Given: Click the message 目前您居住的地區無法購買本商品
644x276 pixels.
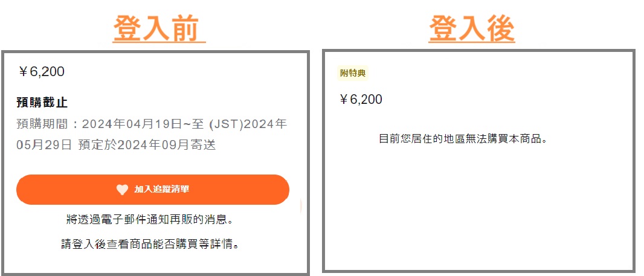Looking at the screenshot, I should tap(463, 139).
